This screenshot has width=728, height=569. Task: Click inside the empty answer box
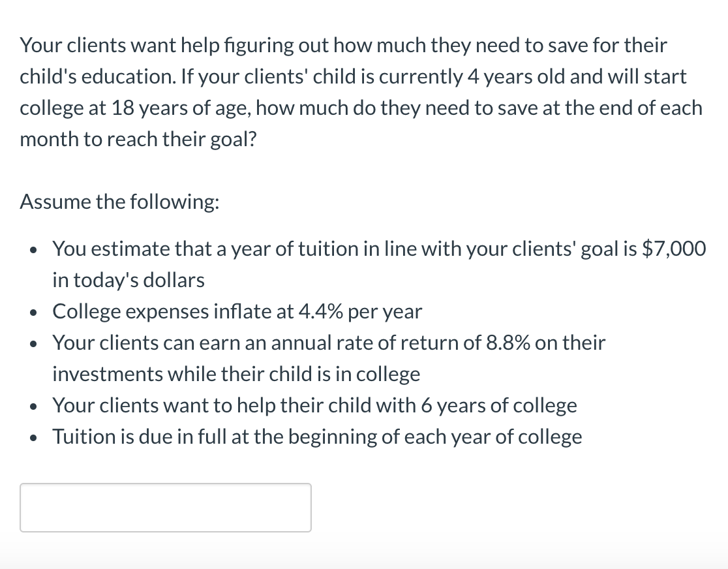[165, 508]
